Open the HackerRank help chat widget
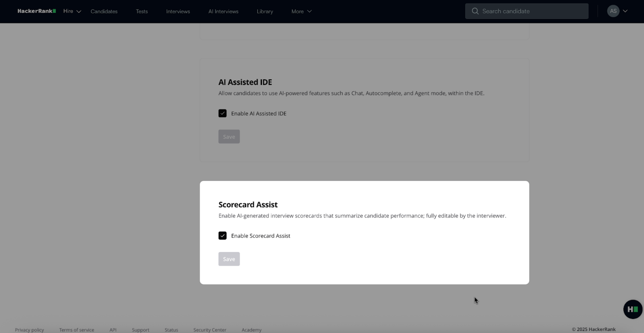Viewport: 644px width, 333px height. [633, 309]
